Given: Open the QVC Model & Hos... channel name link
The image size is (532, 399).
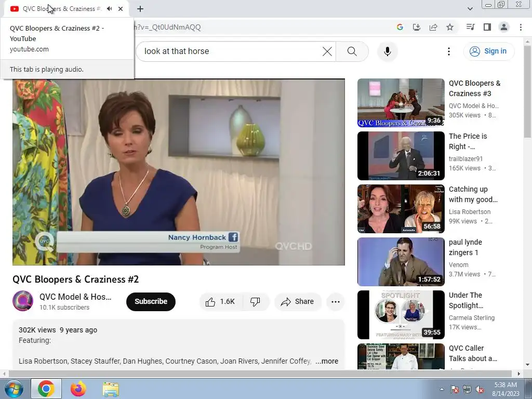Looking at the screenshot, I should click(x=75, y=297).
